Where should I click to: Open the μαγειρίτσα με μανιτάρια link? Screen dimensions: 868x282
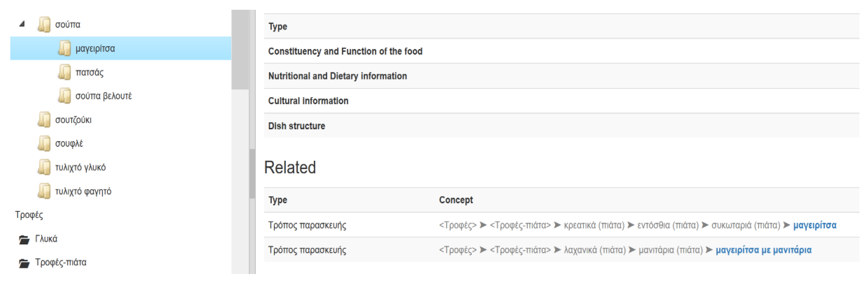coord(763,250)
